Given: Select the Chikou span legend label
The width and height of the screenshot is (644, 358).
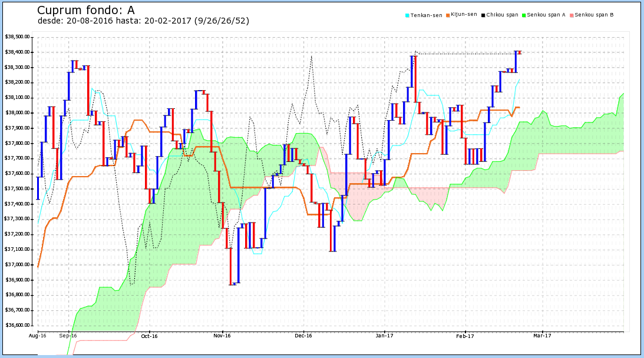Looking at the screenshot, I should click(x=503, y=15).
